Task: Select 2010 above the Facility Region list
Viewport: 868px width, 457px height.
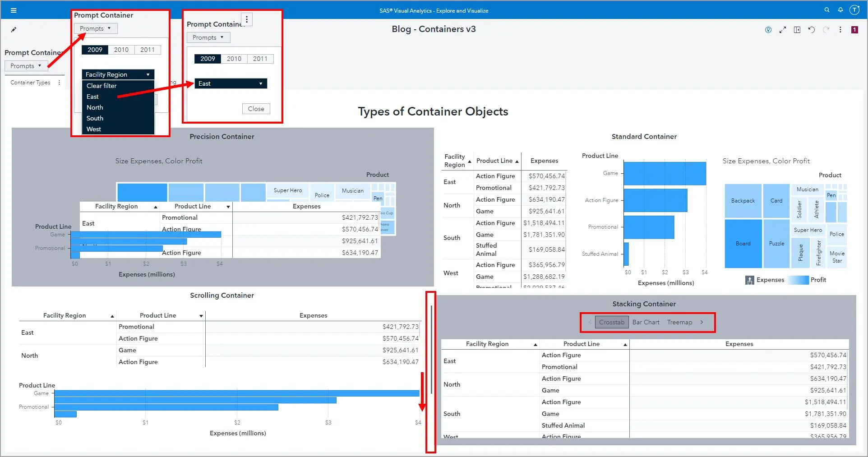Action: click(x=121, y=50)
